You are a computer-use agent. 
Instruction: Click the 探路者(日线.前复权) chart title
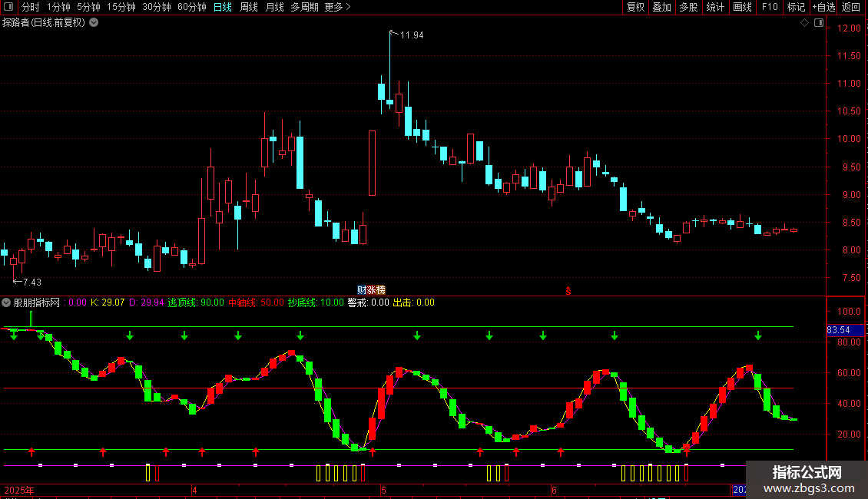coord(44,23)
